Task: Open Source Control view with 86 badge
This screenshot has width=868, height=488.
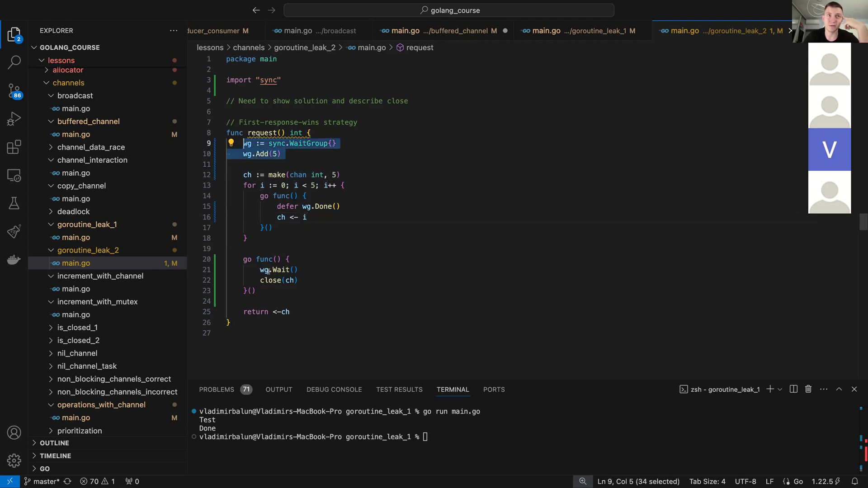Action: pyautogui.click(x=14, y=90)
